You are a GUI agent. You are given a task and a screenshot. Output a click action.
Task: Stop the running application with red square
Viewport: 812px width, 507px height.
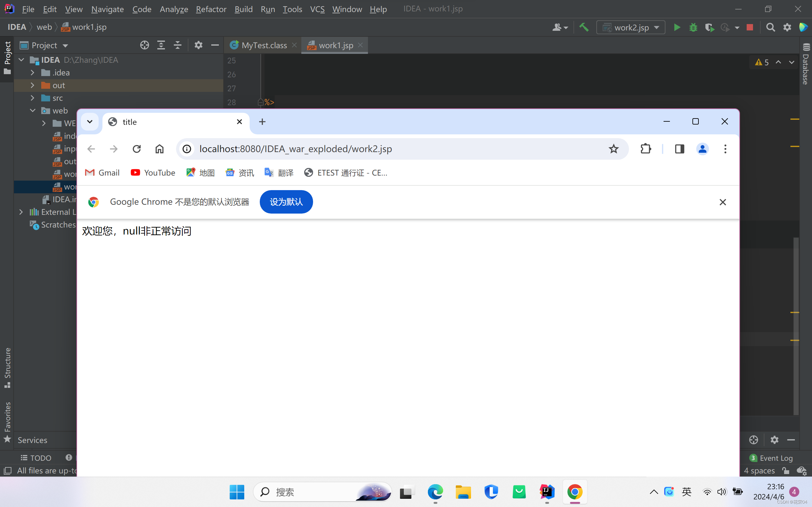click(x=750, y=27)
